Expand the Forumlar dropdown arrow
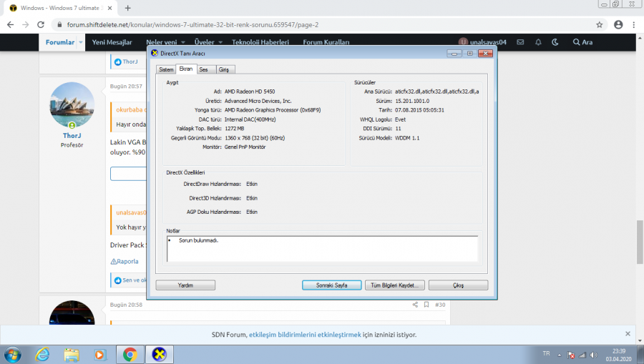Viewport: 644px width, 364px height. [x=81, y=42]
